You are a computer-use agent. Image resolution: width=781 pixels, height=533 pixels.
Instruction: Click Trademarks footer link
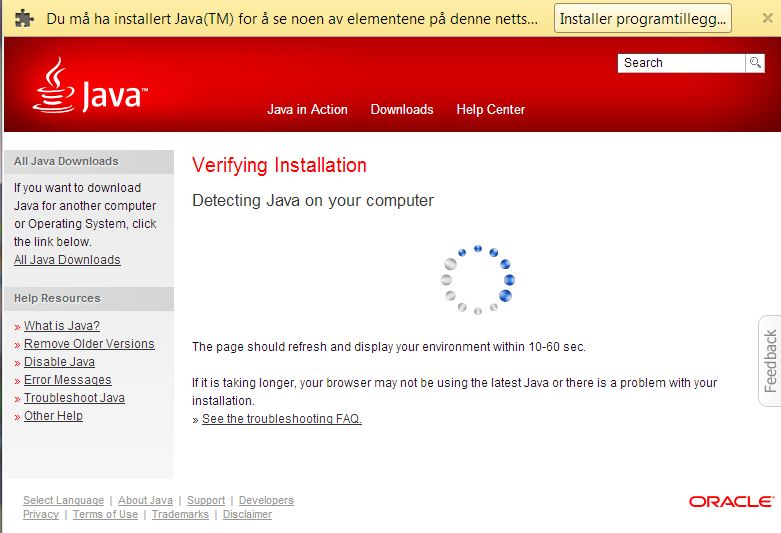pos(180,514)
